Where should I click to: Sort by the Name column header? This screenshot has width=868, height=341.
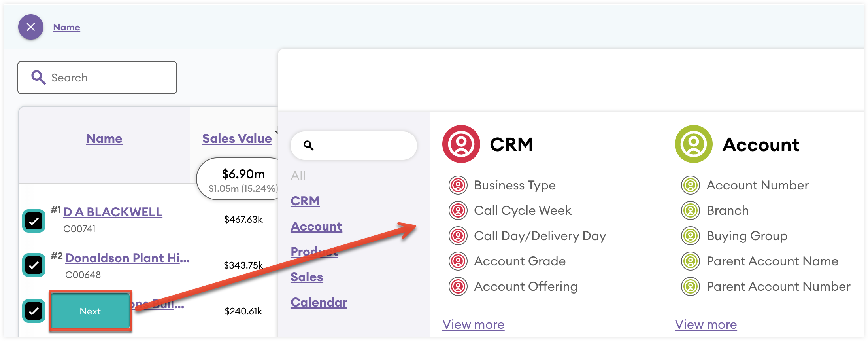[104, 138]
